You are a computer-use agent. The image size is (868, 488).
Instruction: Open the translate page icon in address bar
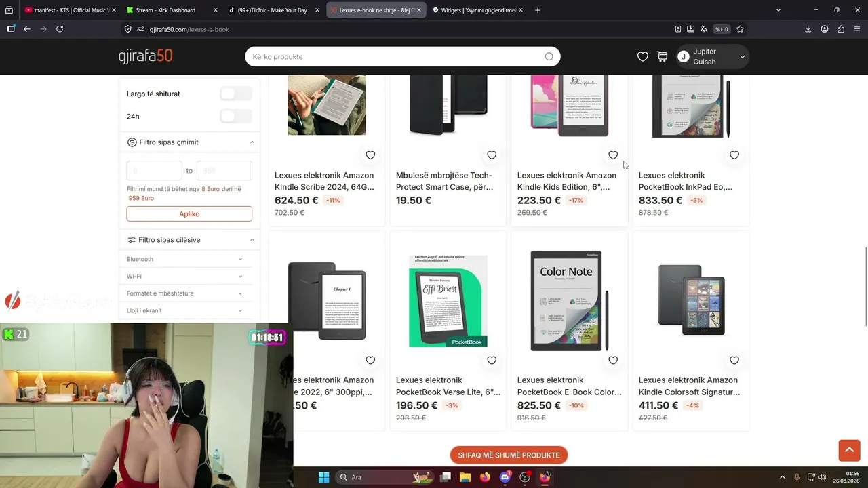[x=703, y=29]
